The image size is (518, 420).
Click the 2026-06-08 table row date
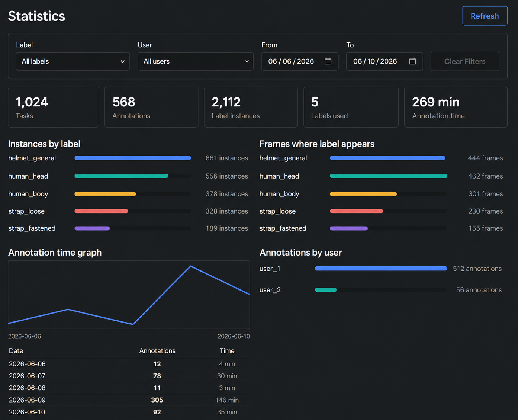coord(27,388)
